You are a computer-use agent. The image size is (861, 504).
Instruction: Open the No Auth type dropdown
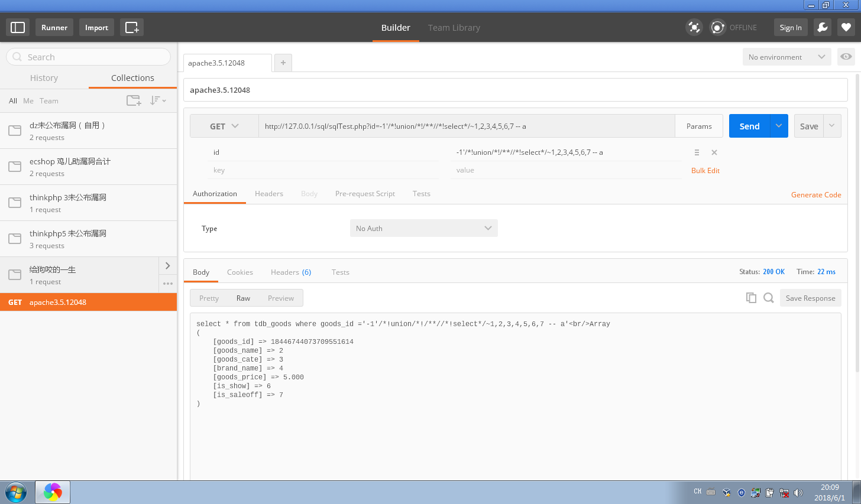(x=423, y=228)
